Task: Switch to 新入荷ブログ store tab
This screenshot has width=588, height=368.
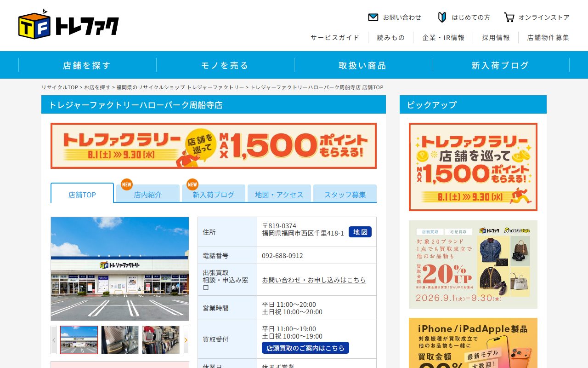Action: coord(214,194)
